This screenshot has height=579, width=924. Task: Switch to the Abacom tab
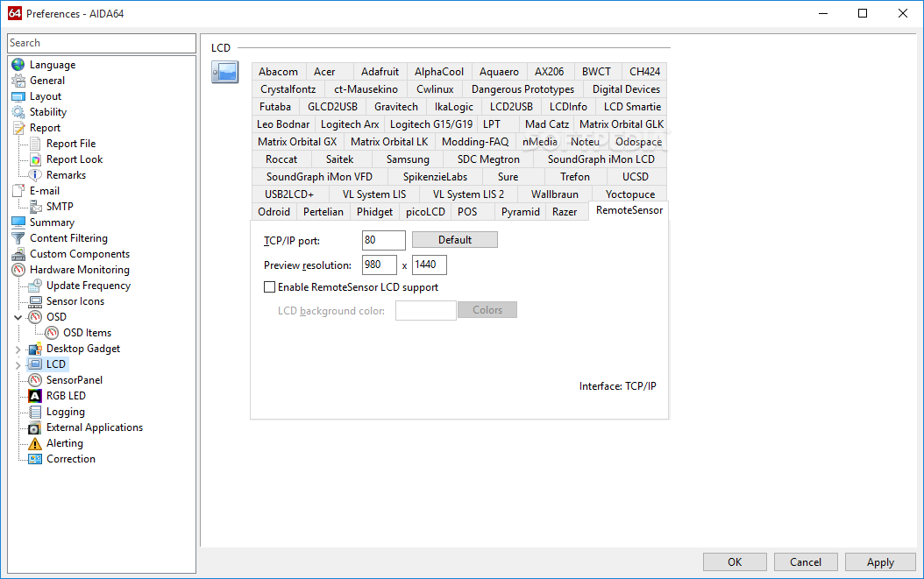[x=278, y=71]
